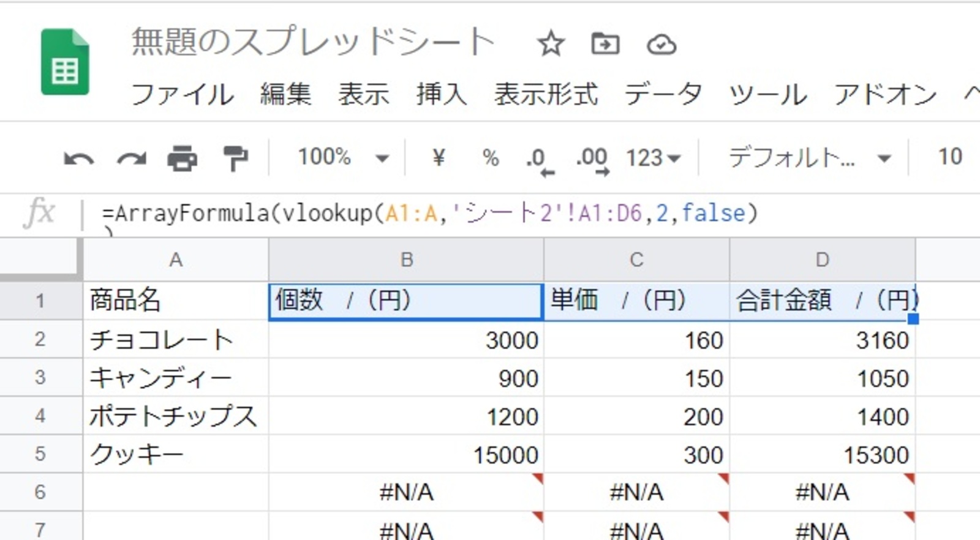This screenshot has width=980, height=540.
Task: Select cell チョコレート
Action: point(176,339)
